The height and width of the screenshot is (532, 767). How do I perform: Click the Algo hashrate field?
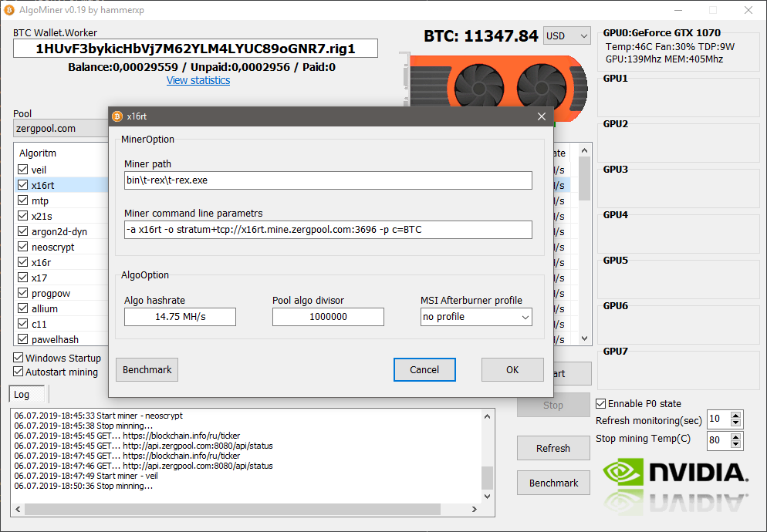(x=180, y=317)
